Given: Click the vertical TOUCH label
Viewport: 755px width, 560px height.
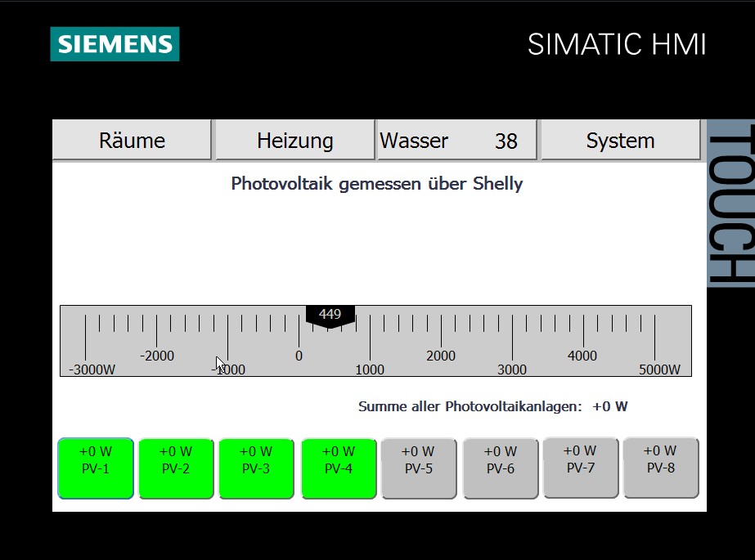Looking at the screenshot, I should tap(729, 204).
